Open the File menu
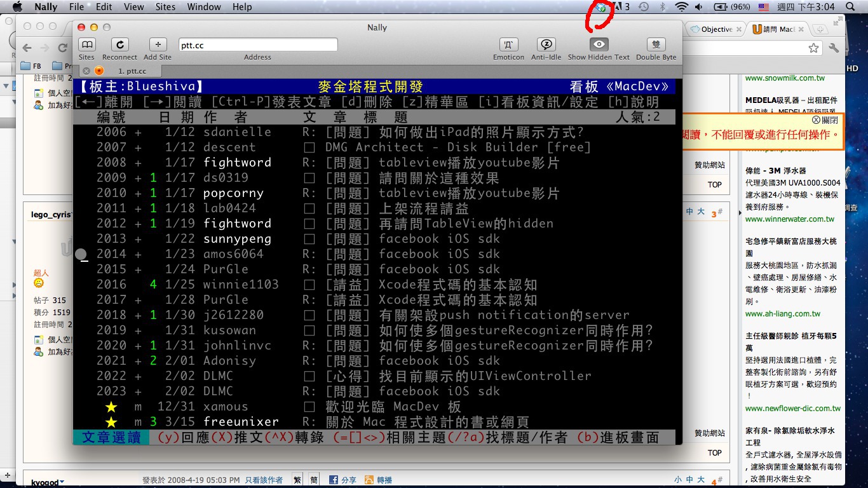Image resolution: width=868 pixels, height=488 pixels. tap(76, 7)
